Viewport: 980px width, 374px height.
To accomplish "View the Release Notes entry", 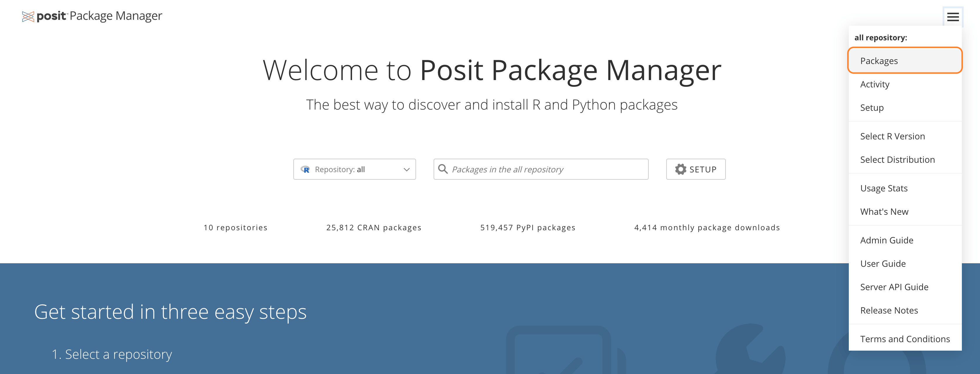I will (x=889, y=311).
